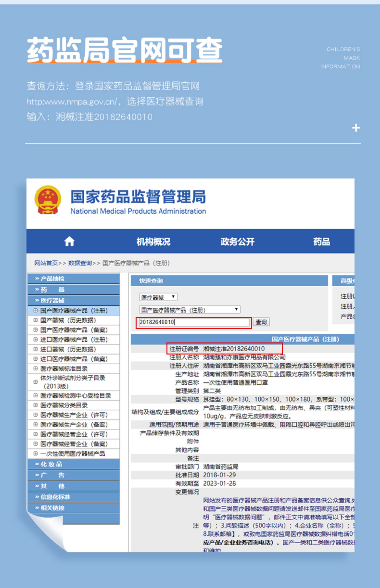This screenshot has width=380, height=588.
Task: Expand the 相关链接 sidebar section
Action: [73, 508]
